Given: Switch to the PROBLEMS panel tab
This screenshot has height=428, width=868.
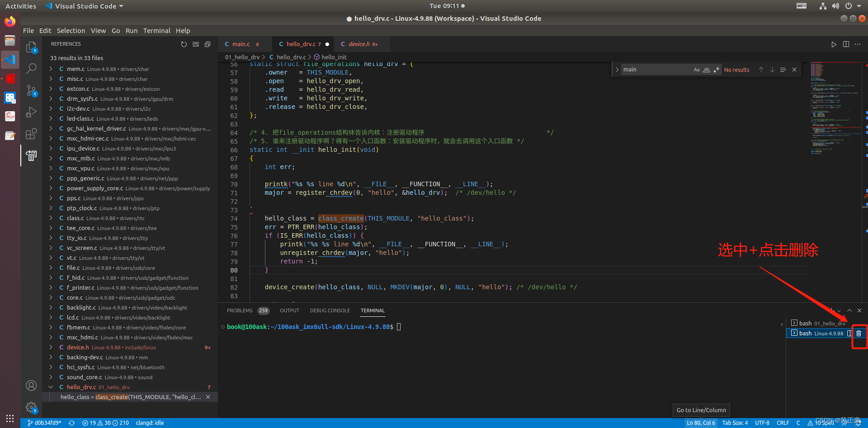Looking at the screenshot, I should [x=248, y=310].
